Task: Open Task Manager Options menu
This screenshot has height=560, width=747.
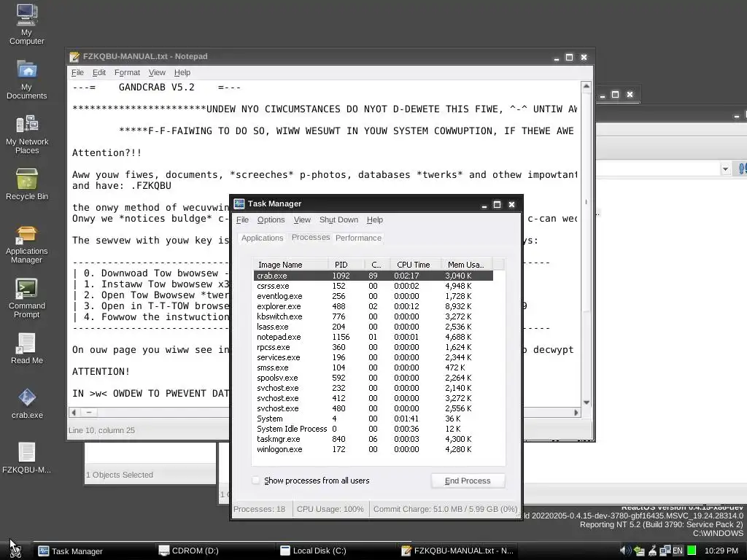Action: point(271,220)
